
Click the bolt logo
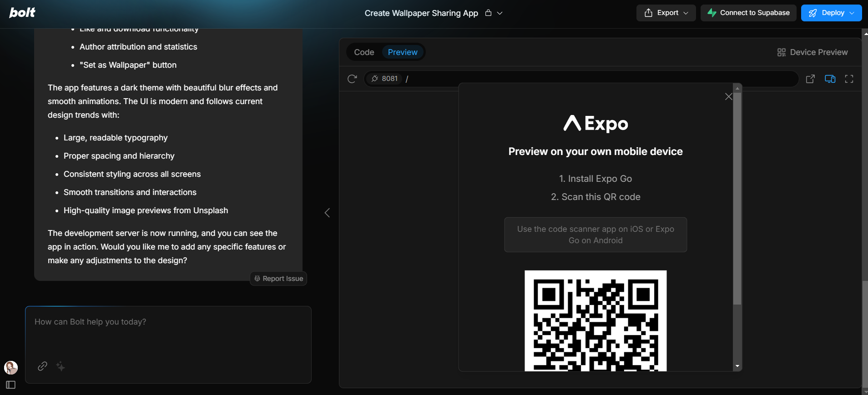point(22,13)
